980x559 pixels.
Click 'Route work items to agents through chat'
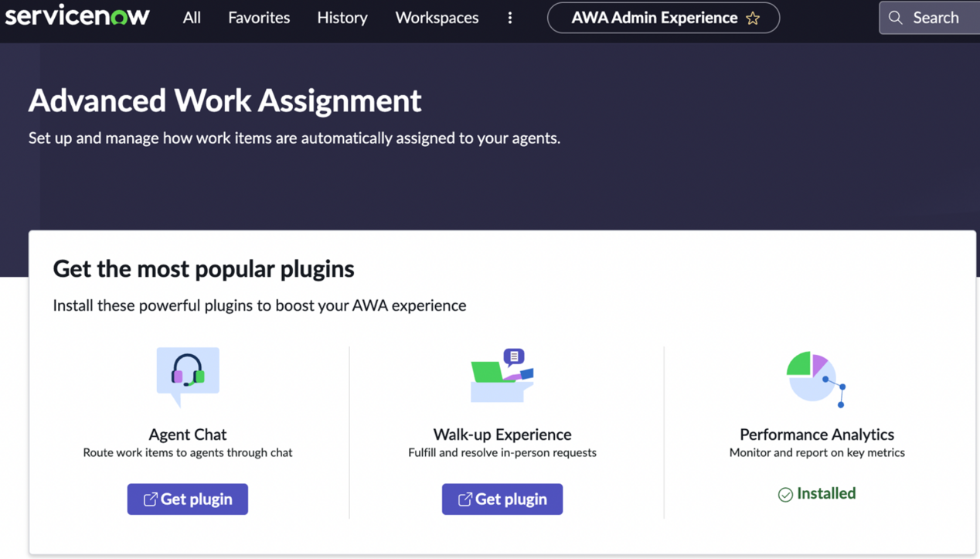point(188,453)
